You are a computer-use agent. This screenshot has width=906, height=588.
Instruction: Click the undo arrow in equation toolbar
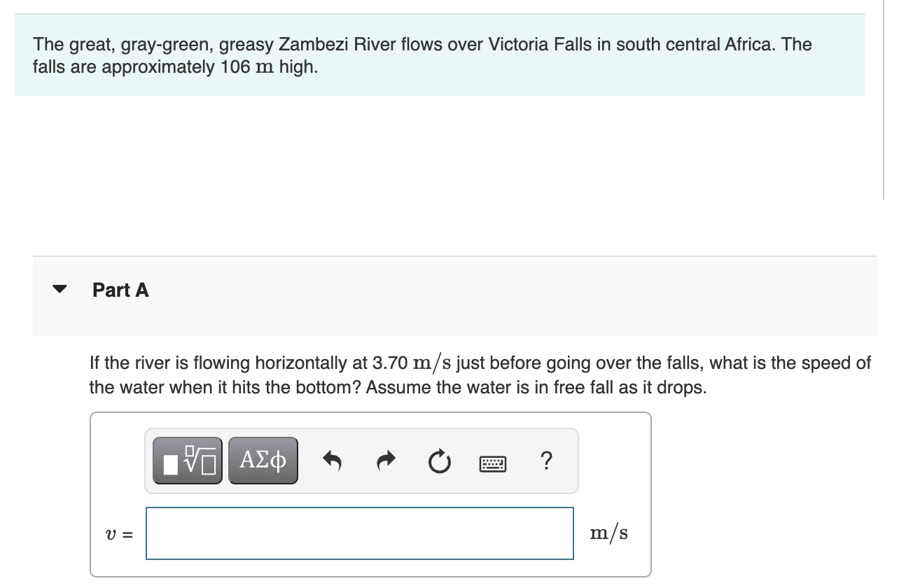coord(333,460)
